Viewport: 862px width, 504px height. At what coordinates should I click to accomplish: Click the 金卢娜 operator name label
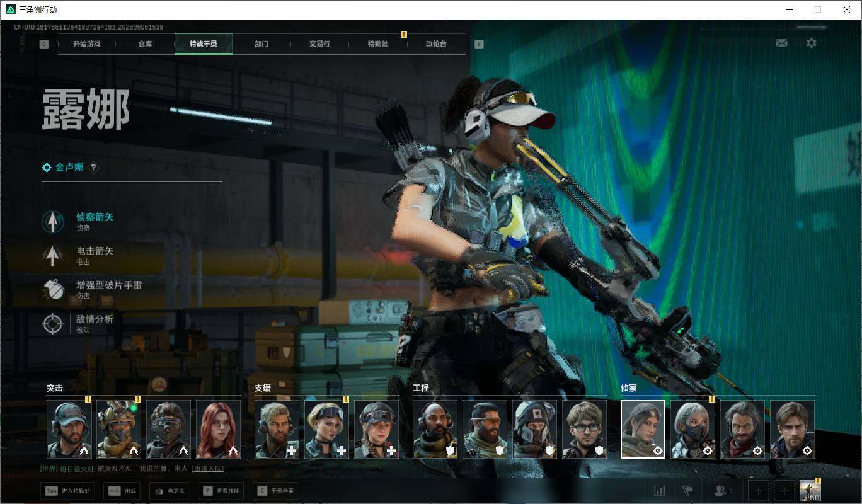click(x=70, y=168)
